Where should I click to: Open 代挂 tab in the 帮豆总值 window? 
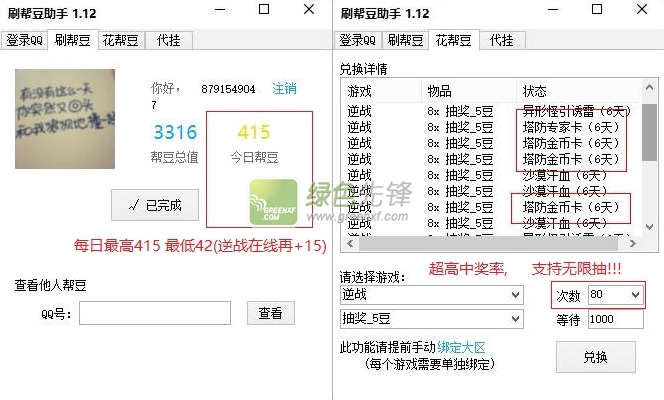click(169, 41)
